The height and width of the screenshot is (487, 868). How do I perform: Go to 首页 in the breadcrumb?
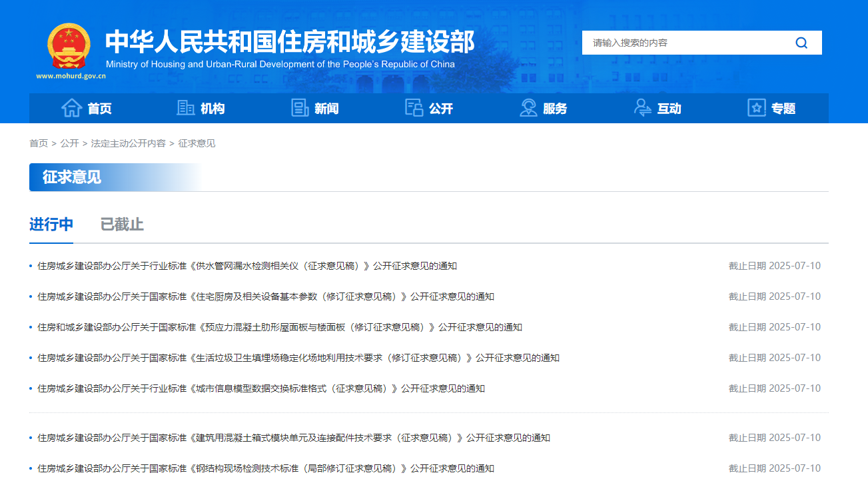[x=39, y=143]
